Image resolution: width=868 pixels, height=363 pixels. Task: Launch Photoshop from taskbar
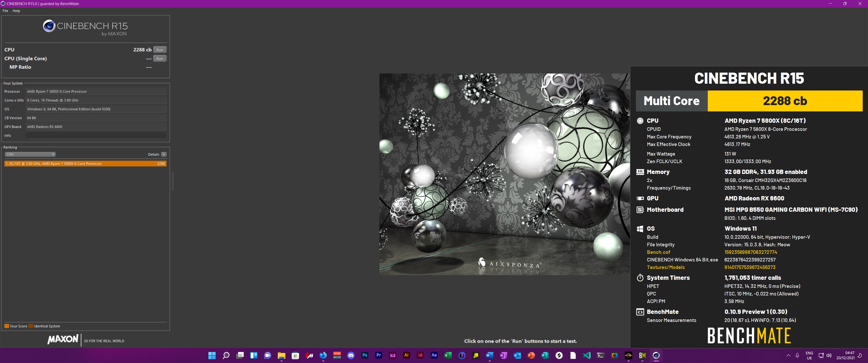tap(365, 355)
